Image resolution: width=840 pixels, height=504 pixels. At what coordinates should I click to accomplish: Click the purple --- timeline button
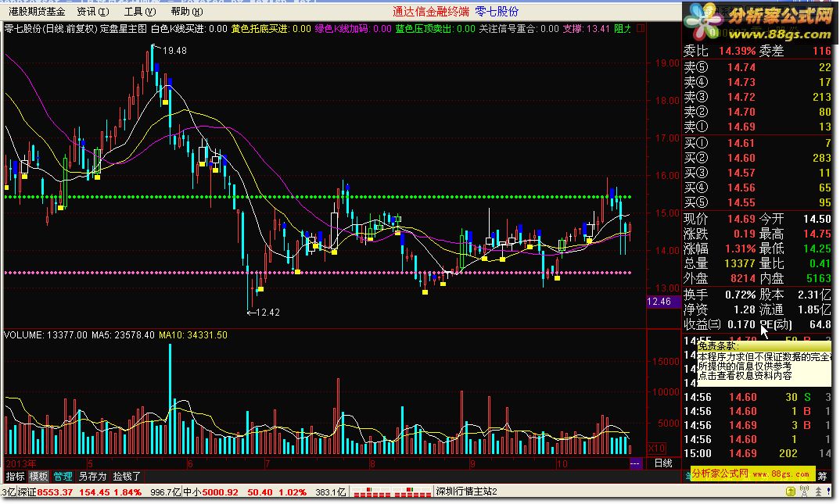(635, 463)
